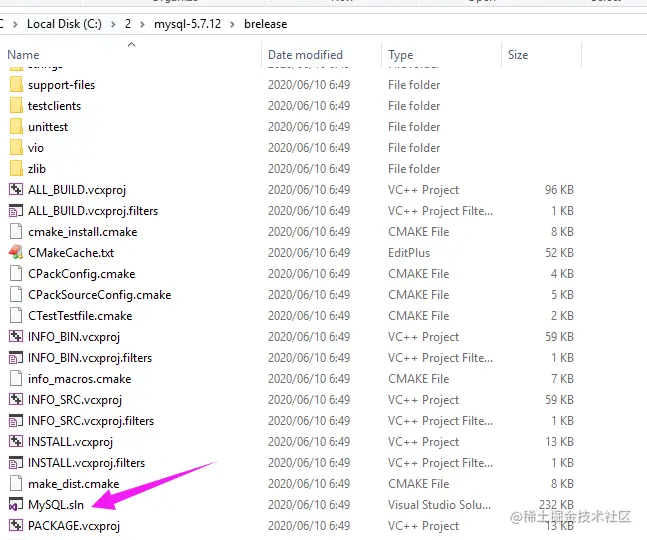Click the 'Visual Studio Solu...' type cell
The width and height of the screenshot is (647, 540).
tap(439, 505)
